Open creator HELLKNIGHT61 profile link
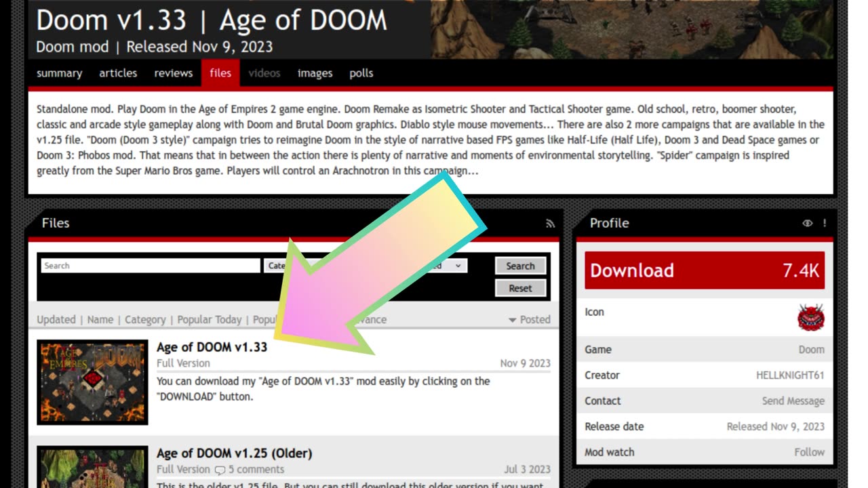 (790, 375)
